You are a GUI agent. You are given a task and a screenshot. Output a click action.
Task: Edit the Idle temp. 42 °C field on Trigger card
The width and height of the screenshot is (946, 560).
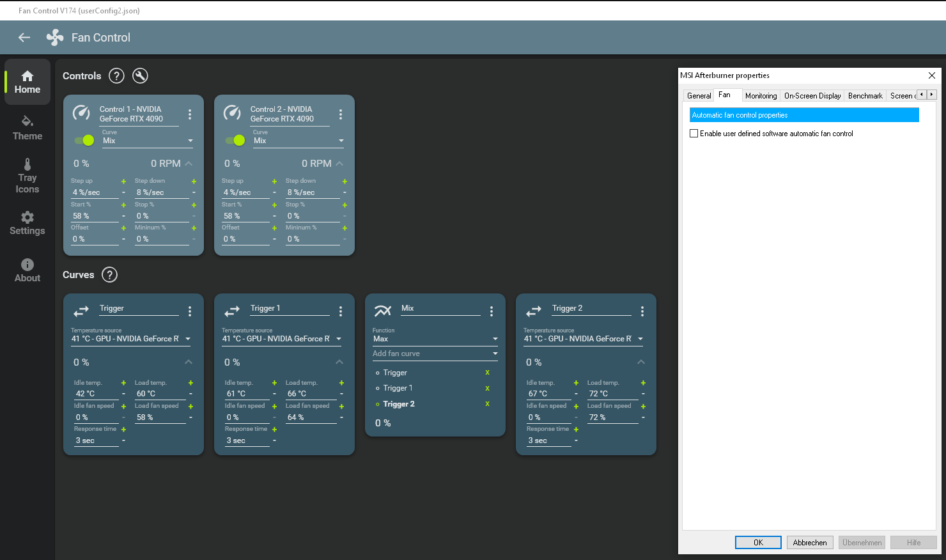click(x=97, y=394)
